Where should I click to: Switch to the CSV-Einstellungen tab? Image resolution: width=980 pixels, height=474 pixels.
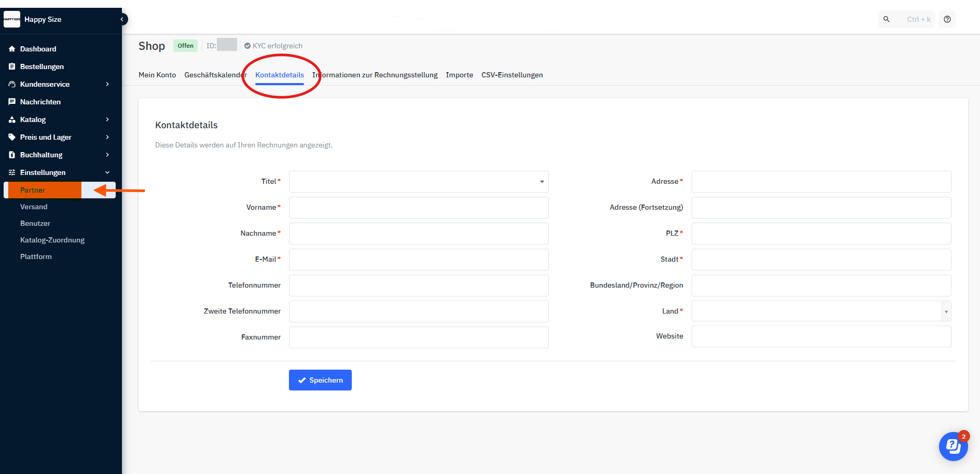(x=512, y=75)
